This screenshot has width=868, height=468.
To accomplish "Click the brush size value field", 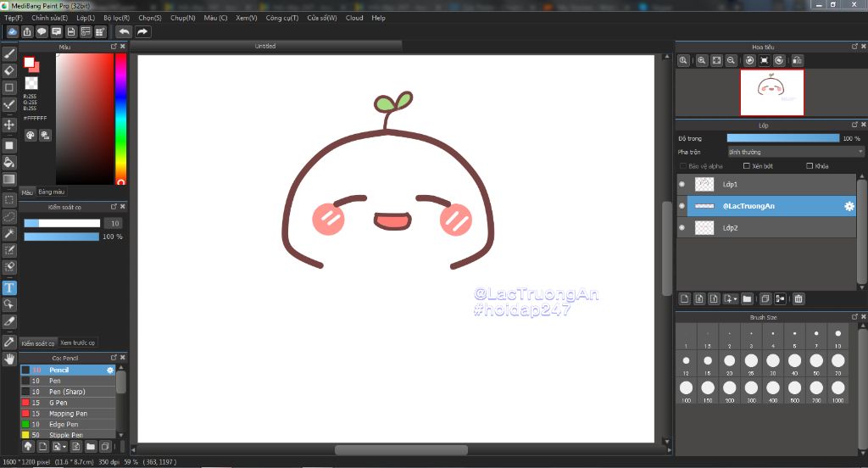I will click(x=114, y=223).
